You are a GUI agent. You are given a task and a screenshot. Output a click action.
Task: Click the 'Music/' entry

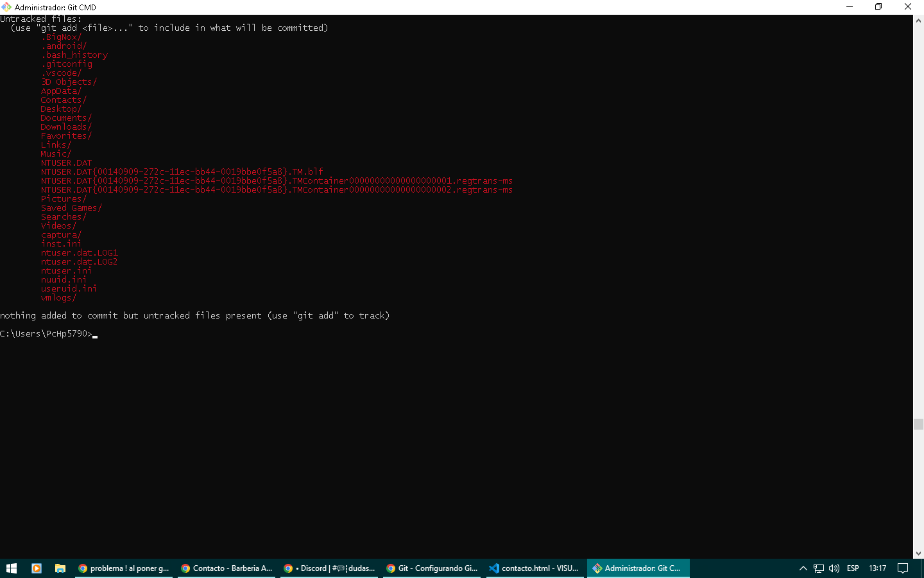[x=56, y=154]
